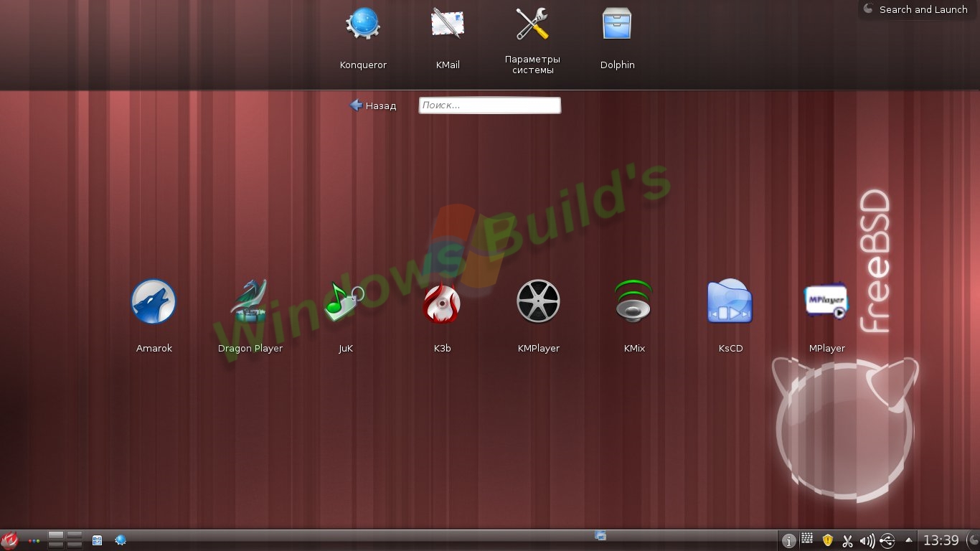The height and width of the screenshot is (551, 980).
Task: Open the FreeBSD application launcher menu
Action: tap(9, 540)
